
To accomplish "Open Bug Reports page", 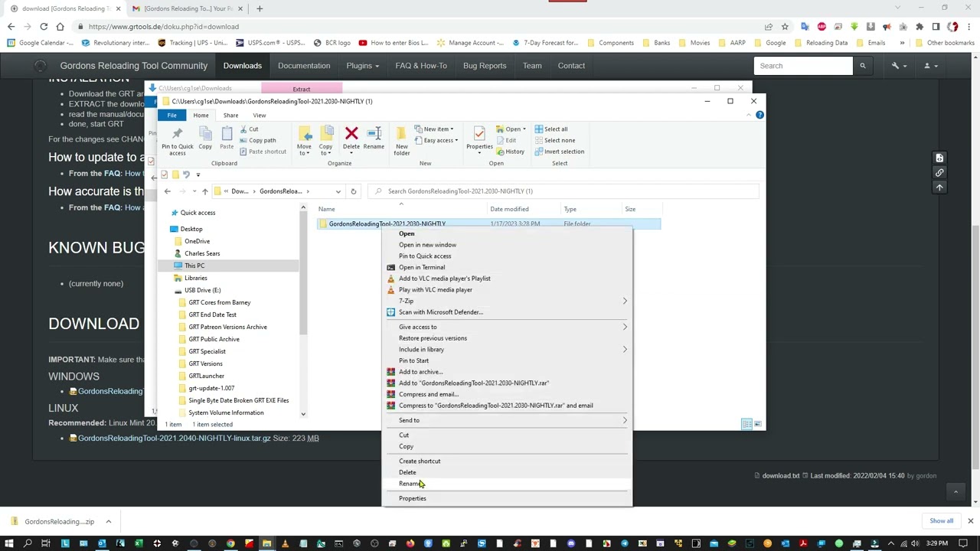I will point(485,66).
